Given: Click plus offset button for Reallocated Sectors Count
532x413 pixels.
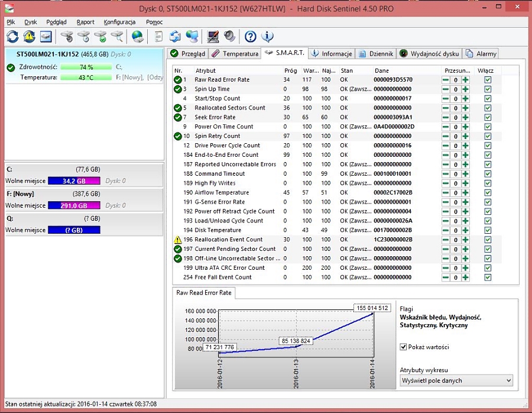Looking at the screenshot, I should (x=466, y=108).
